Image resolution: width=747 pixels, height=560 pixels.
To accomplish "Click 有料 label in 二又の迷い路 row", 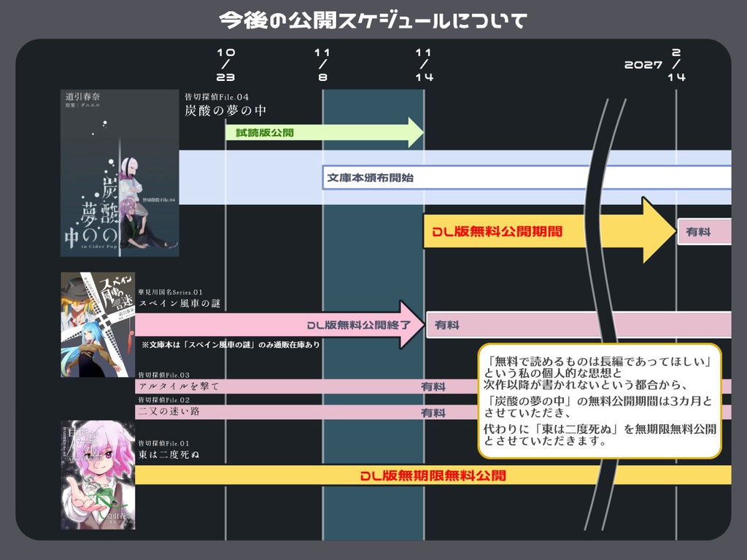I will [x=433, y=413].
